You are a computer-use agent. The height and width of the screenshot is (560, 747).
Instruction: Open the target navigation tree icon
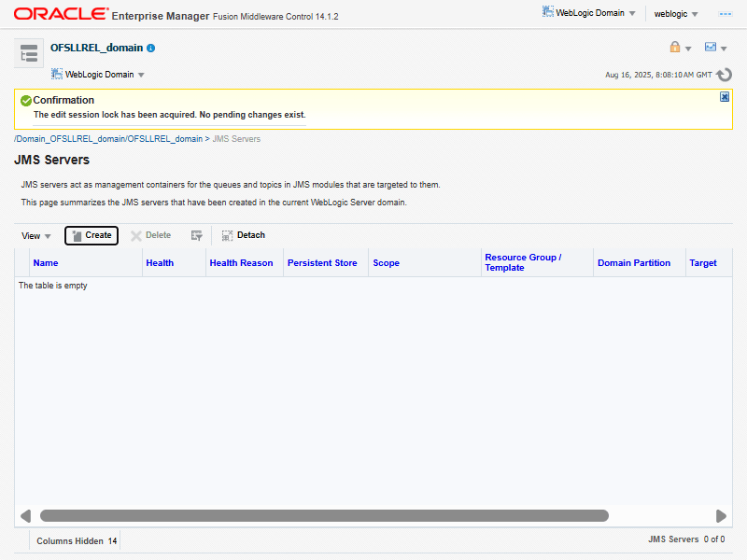click(29, 53)
